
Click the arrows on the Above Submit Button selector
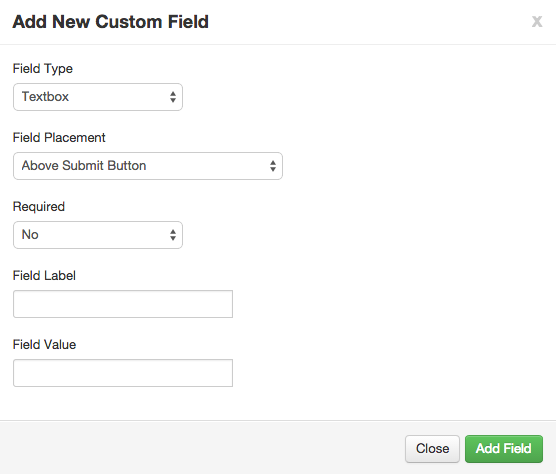[x=273, y=166]
